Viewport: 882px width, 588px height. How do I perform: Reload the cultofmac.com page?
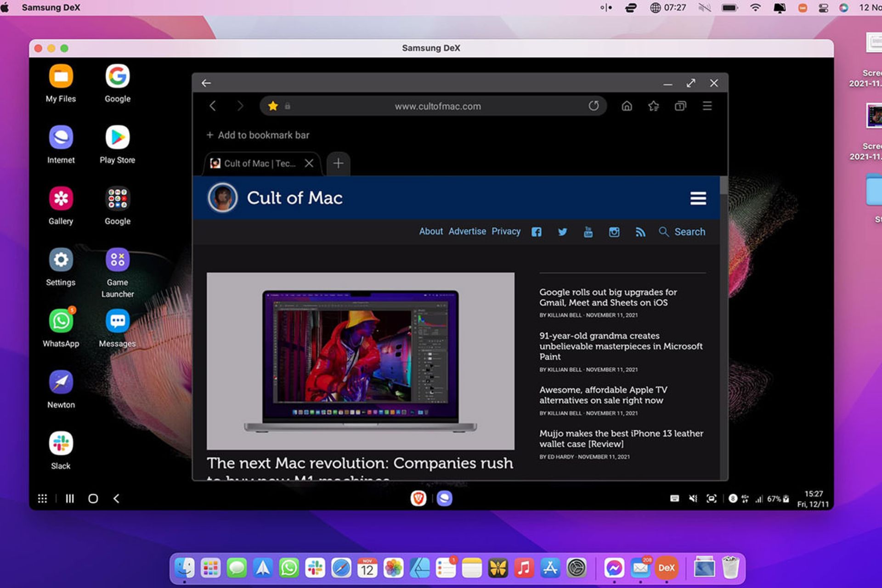594,106
